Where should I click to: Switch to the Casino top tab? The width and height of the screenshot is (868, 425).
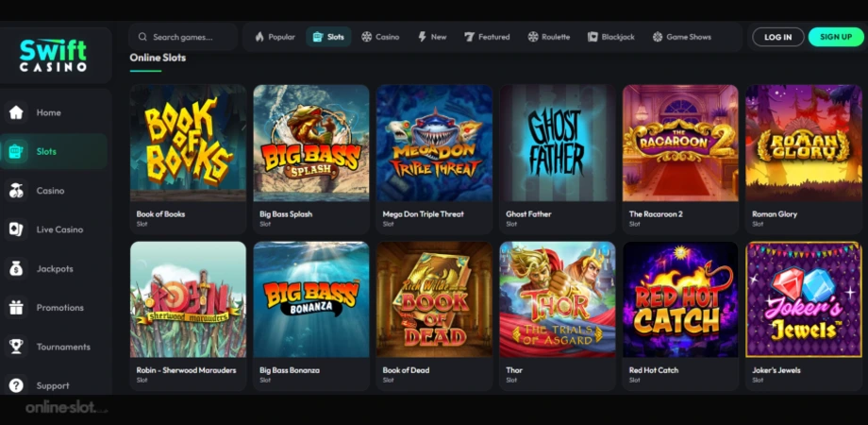[x=380, y=37]
